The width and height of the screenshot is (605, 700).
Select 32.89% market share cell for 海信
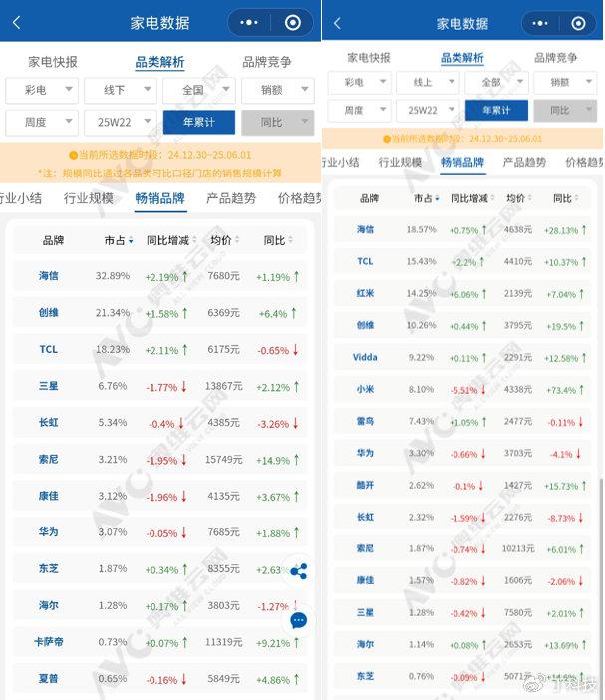(113, 276)
